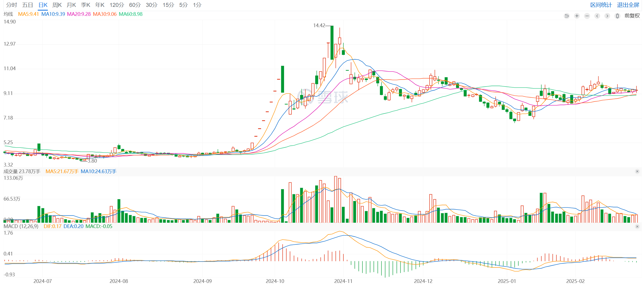Zoom in chart with plus icon
This screenshot has width=644, height=289.
pos(577,16)
